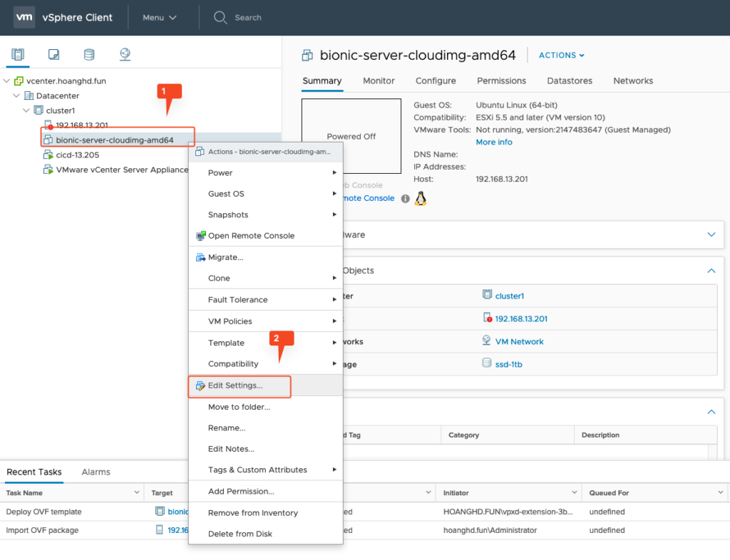Image resolution: width=730 pixels, height=560 pixels.
Task: Click the Category column header
Action: pyautogui.click(x=508, y=435)
